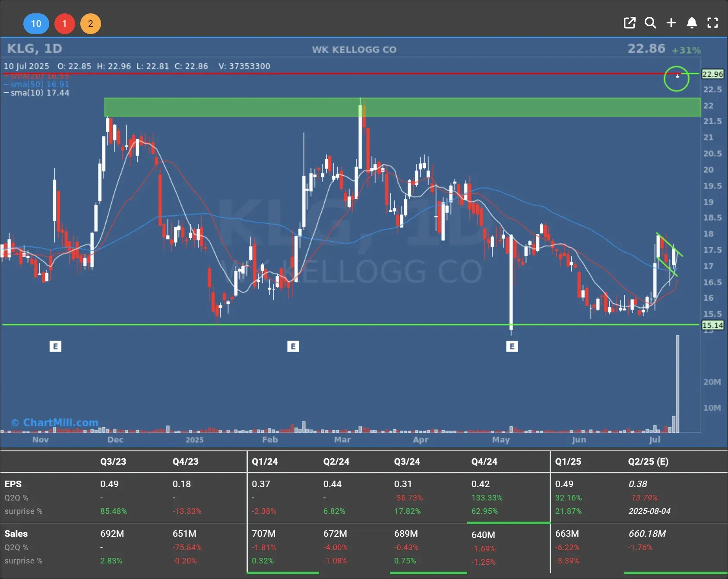Screen dimensions: 728x579
Task: Click the magnifier search icon
Action: point(650,23)
